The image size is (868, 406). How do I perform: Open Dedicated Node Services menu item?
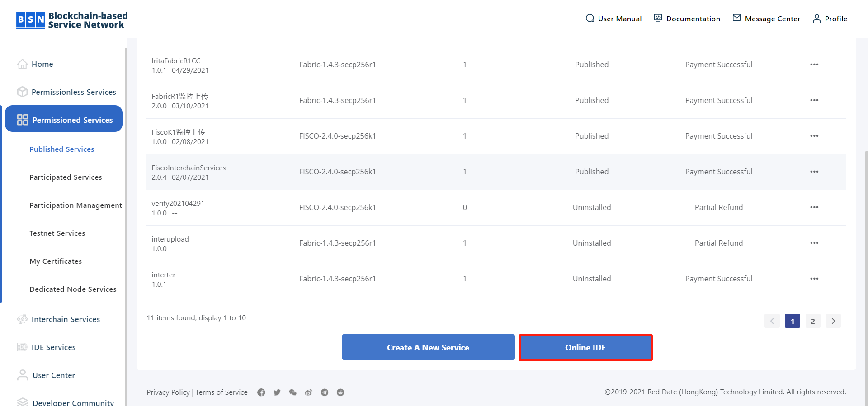point(73,289)
